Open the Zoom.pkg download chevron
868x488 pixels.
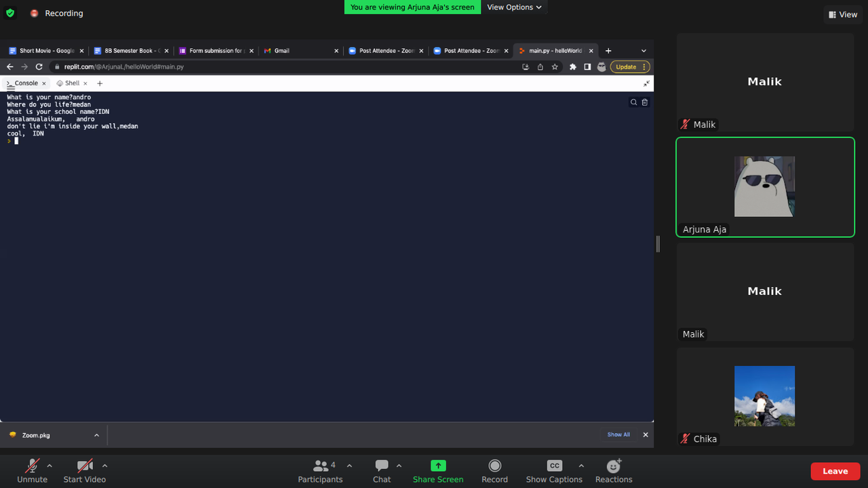(x=96, y=434)
